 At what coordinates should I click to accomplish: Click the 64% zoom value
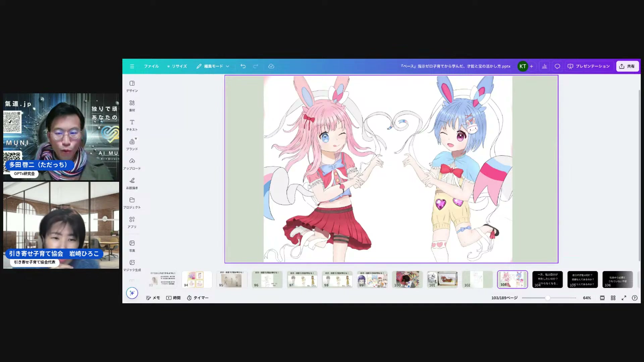[x=587, y=298]
